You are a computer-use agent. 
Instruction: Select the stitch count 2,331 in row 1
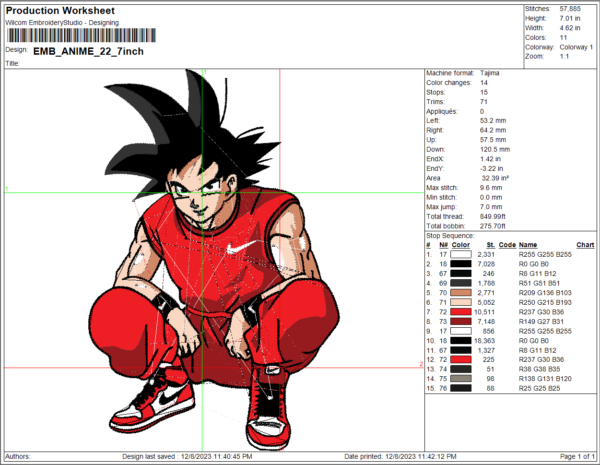(486, 255)
